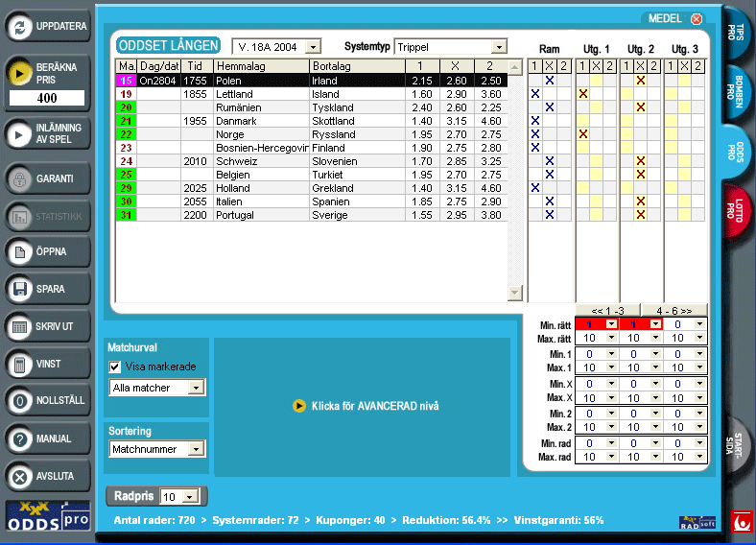Save using the Spara floppy icon
The height and width of the screenshot is (545, 756).
point(19,289)
